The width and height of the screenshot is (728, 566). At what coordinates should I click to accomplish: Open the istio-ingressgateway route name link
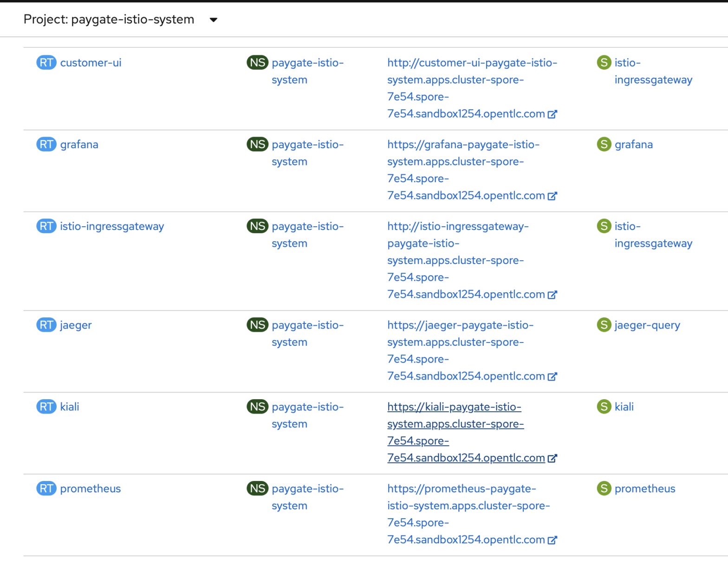click(x=112, y=226)
